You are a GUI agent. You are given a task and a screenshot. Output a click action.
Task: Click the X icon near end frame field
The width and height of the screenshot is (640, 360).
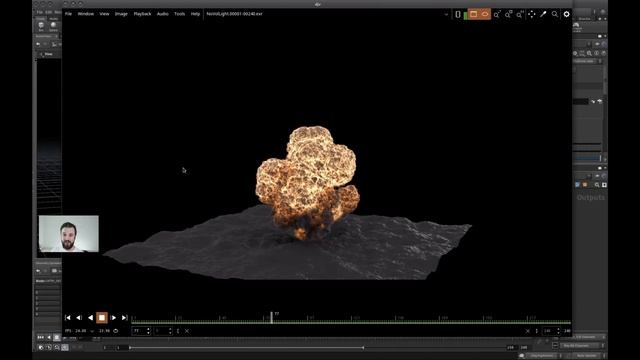pos(528,331)
